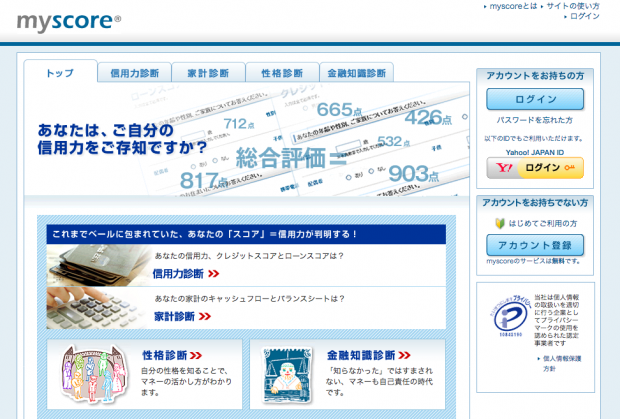
Task: Click the '532点' score in banner
Action: [393, 142]
